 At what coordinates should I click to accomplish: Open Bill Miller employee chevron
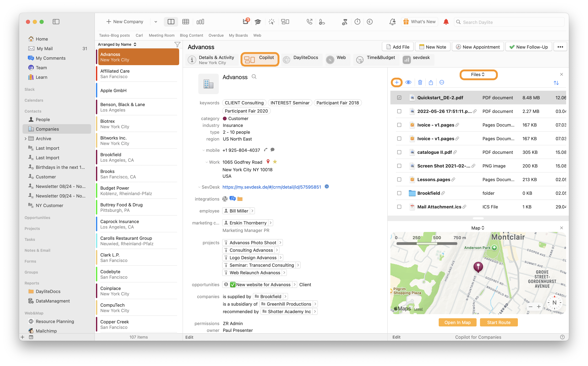(252, 211)
